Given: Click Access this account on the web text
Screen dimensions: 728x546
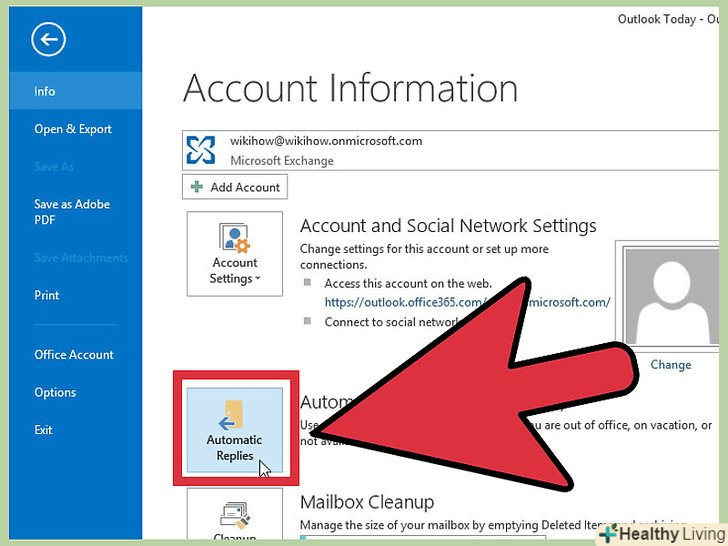Looking at the screenshot, I should click(408, 283).
